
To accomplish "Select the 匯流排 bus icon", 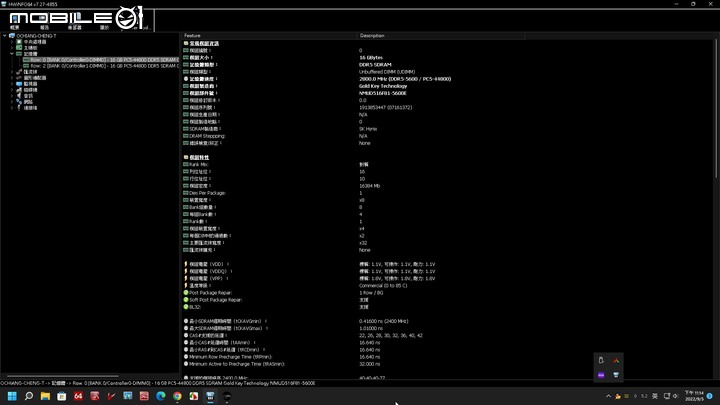I will (x=19, y=72).
